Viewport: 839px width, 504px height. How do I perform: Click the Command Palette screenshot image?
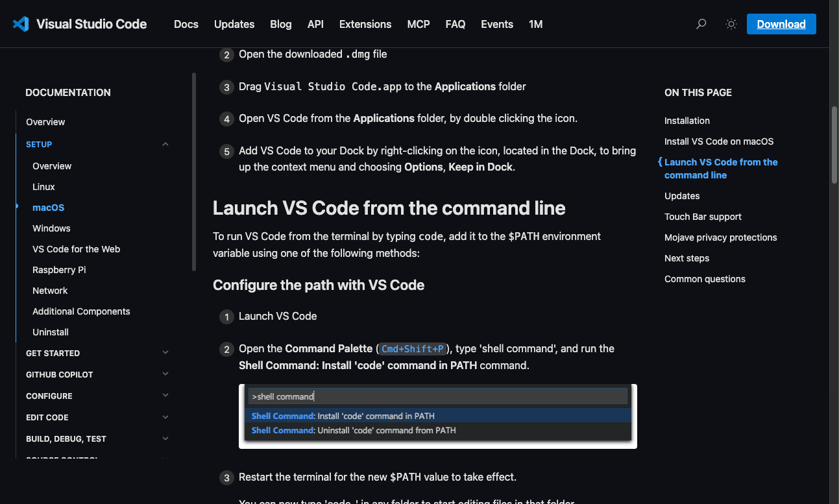point(438,416)
